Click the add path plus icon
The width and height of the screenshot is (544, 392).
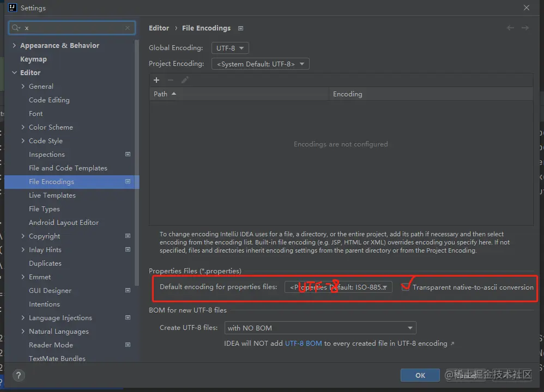point(156,80)
